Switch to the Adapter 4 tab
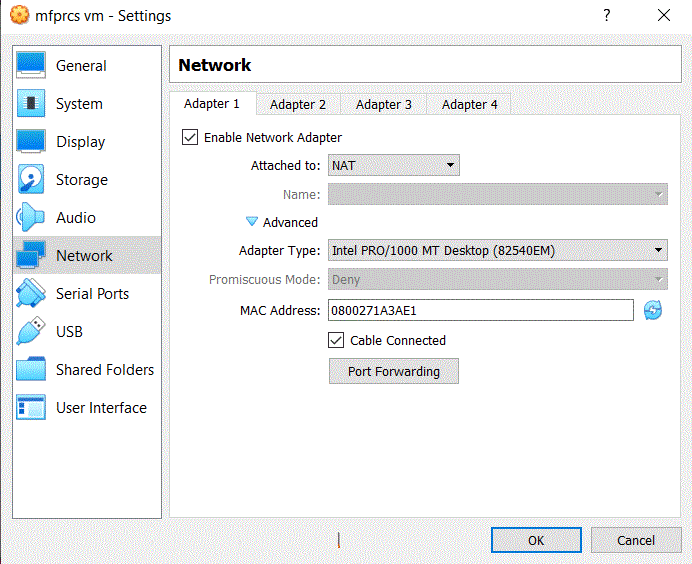This screenshot has width=692, height=564. (x=470, y=105)
